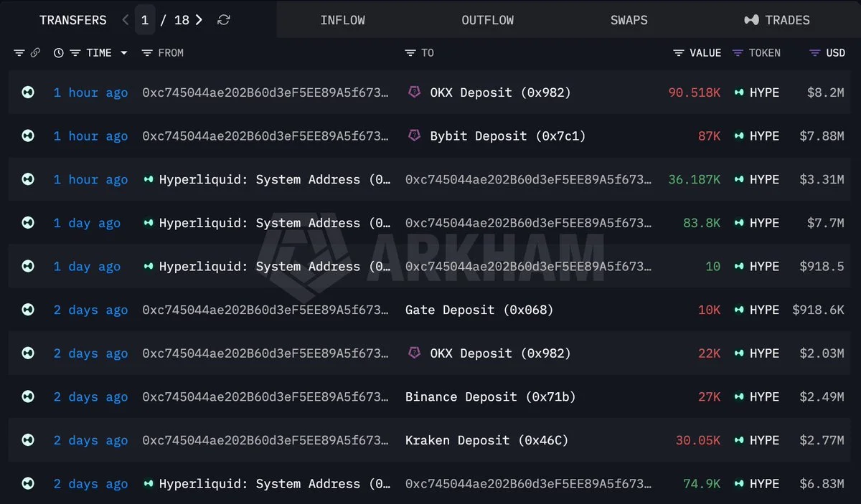Edit the page number field

[144, 20]
